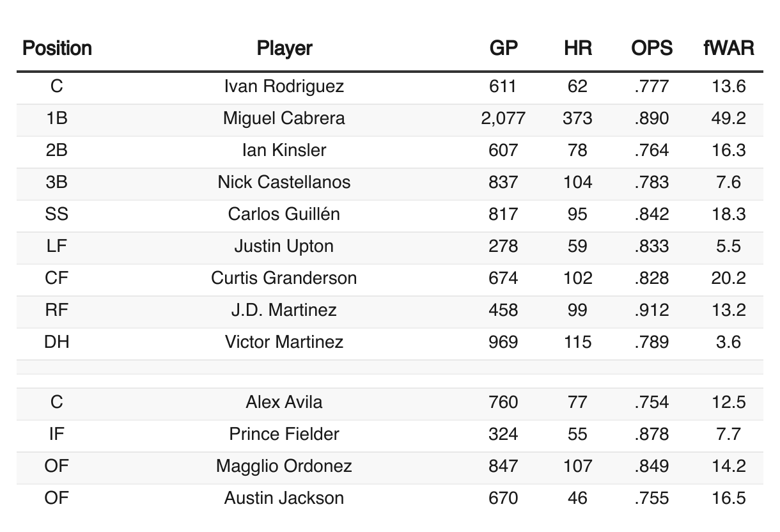This screenshot has width=780, height=532.
Task: Select the Nick Castellanos row name
Action: [x=285, y=182]
